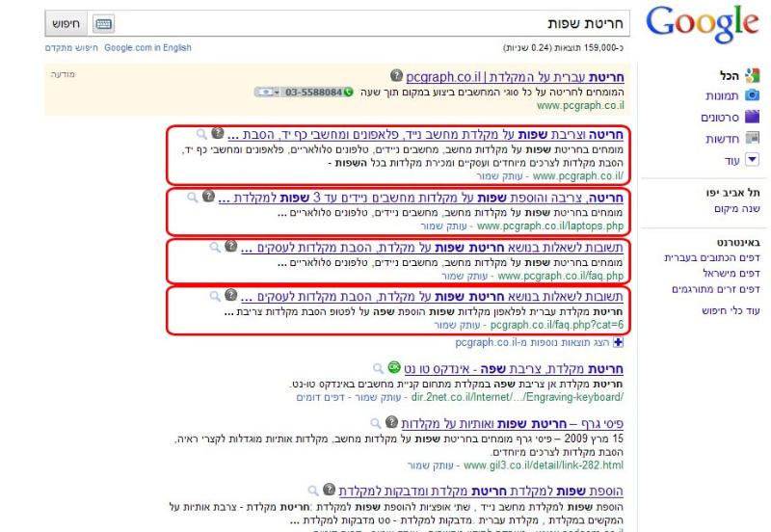
Task: Preview the faq.php?cat=6 result with magnifier
Action: [215, 296]
